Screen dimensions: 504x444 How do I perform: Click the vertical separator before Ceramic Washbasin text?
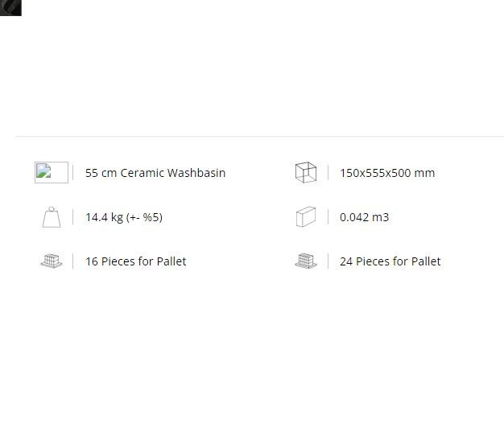[x=73, y=172]
